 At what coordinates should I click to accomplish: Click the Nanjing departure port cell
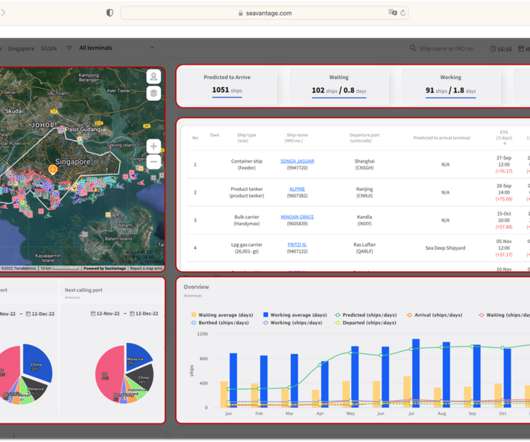(364, 192)
